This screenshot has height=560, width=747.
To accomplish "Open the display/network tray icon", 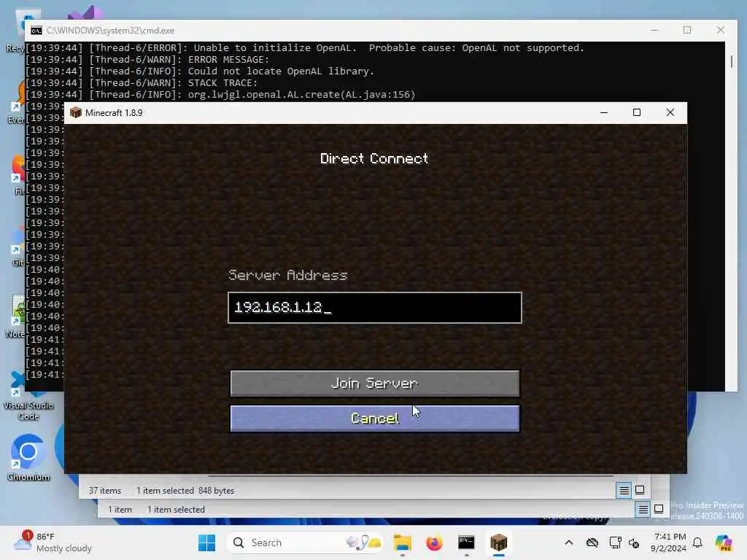I will [615, 542].
